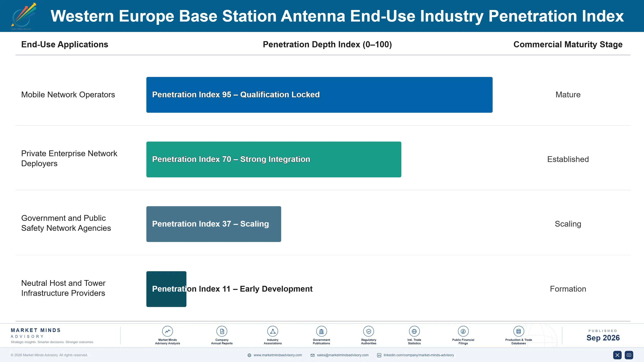The width and height of the screenshot is (644, 362).
Task: Click Neutral Host and Tower Infrastructure Providers label
Action: tap(63, 288)
